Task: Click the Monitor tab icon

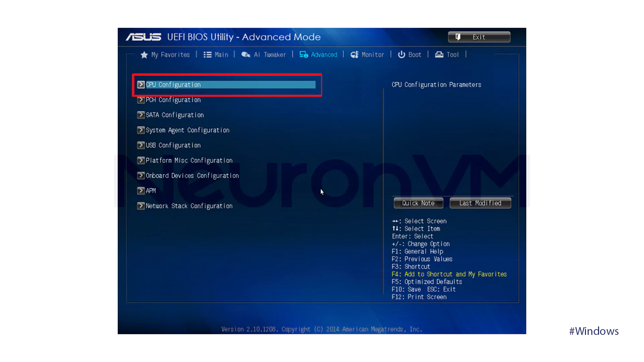Action: (355, 55)
